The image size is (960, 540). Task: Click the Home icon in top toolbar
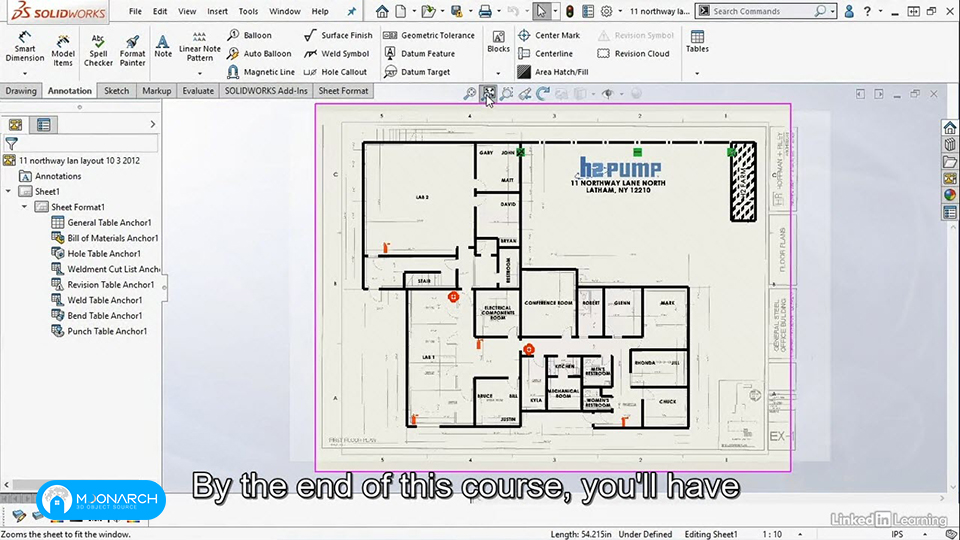pyautogui.click(x=382, y=11)
